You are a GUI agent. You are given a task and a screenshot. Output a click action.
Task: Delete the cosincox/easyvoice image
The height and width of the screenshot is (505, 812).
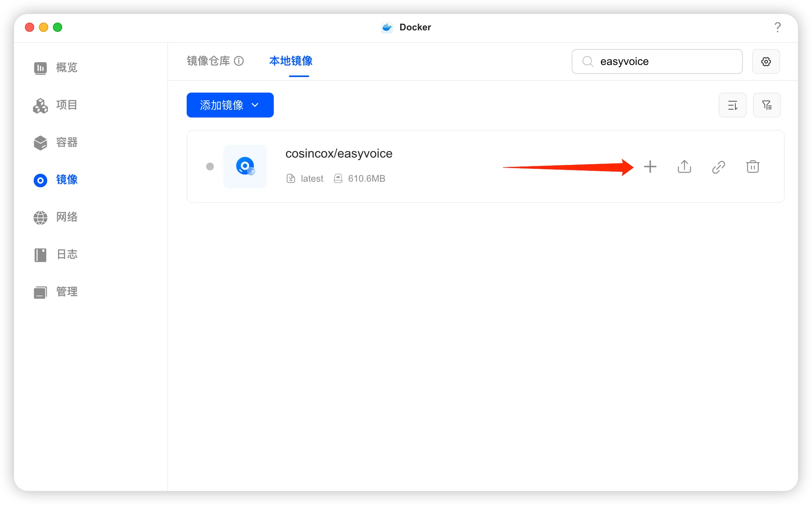click(x=752, y=167)
